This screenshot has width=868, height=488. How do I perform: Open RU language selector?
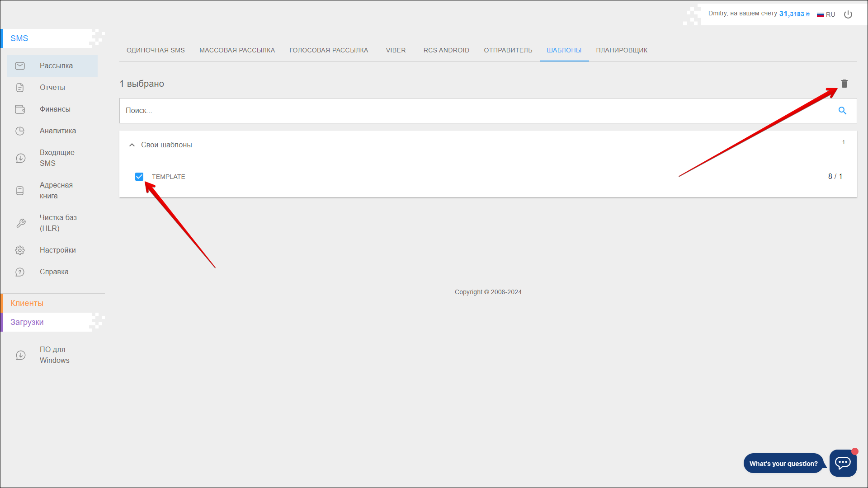click(826, 14)
